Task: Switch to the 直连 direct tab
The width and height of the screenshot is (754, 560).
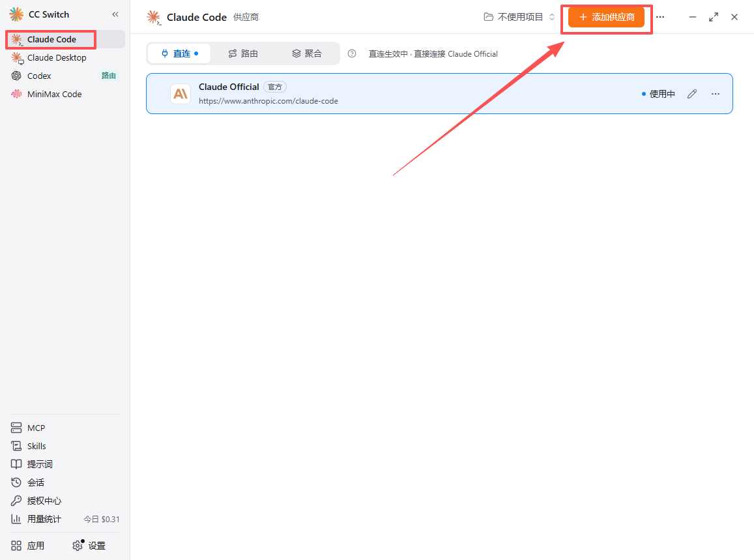Action: [x=179, y=53]
